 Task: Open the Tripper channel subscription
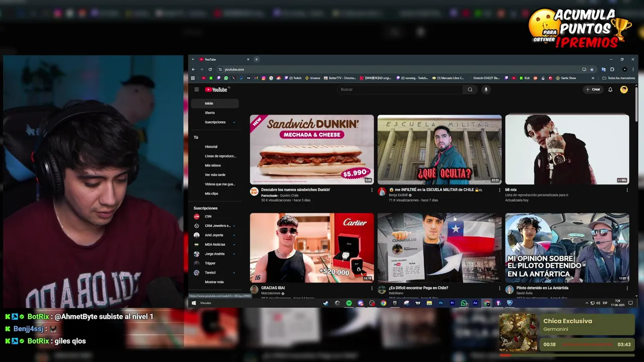coord(215,263)
